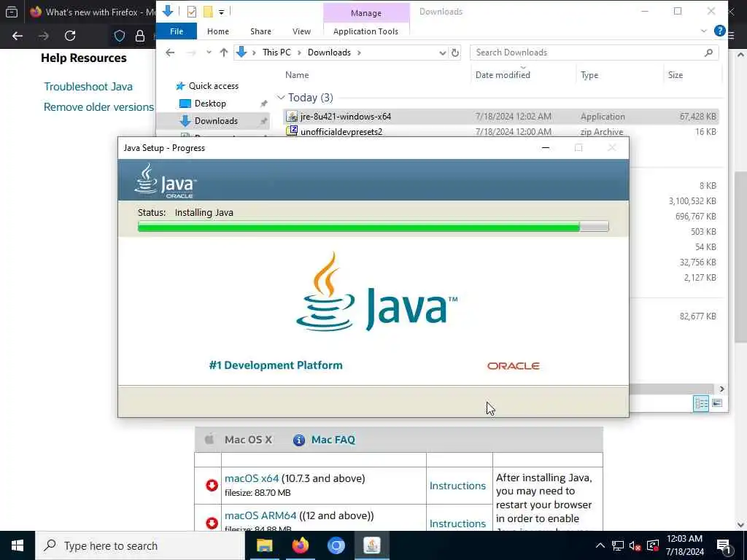Click the Type here to search box

coord(139,545)
